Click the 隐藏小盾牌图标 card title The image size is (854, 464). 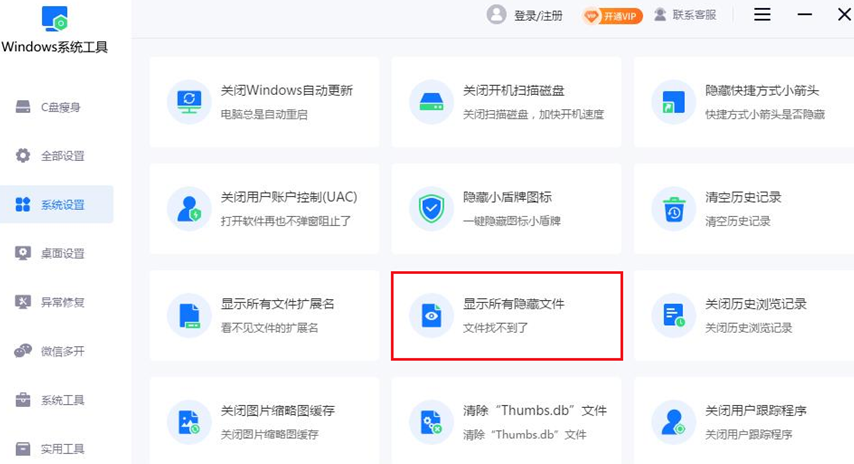tap(508, 197)
